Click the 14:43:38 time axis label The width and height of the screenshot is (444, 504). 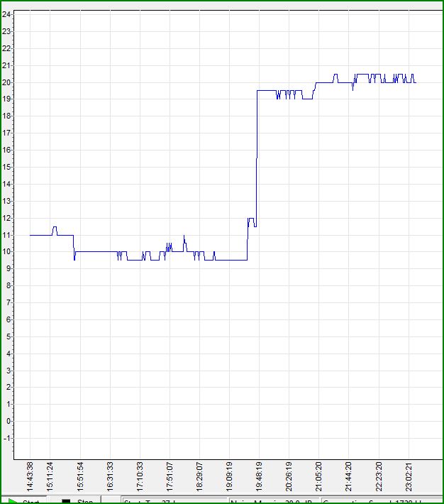pyautogui.click(x=30, y=476)
